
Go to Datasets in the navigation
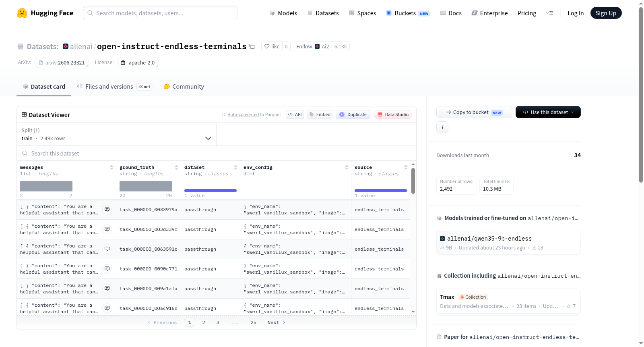point(323,13)
